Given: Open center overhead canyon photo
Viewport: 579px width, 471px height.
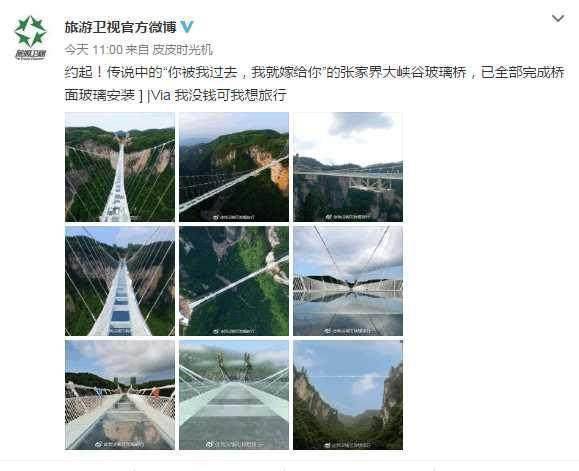Looking at the screenshot, I should (234, 281).
